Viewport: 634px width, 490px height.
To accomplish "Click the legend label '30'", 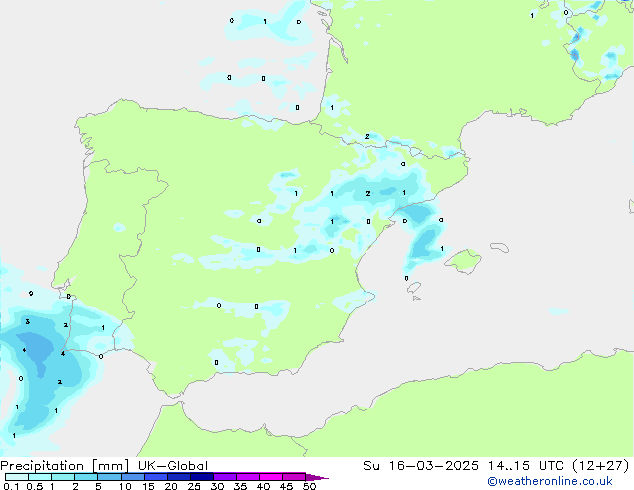I will (217, 486).
